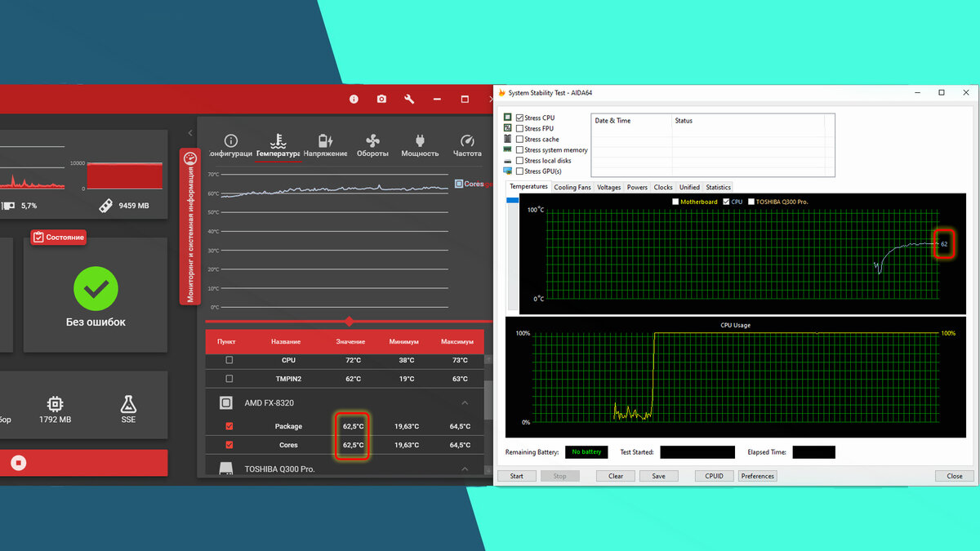
Task: Toggle Motherboard checkbox in temperature graph legend
Action: click(675, 202)
